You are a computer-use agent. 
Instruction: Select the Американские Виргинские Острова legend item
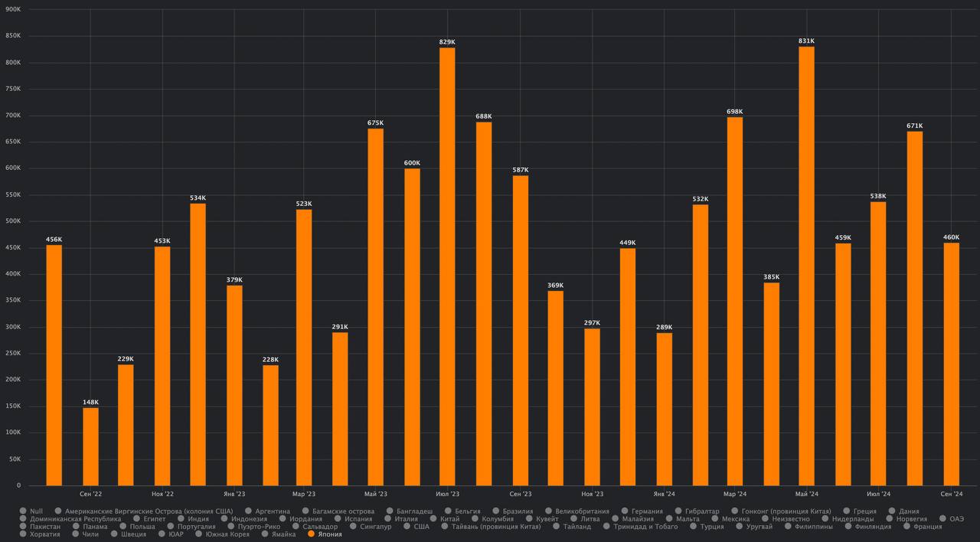click(149, 511)
